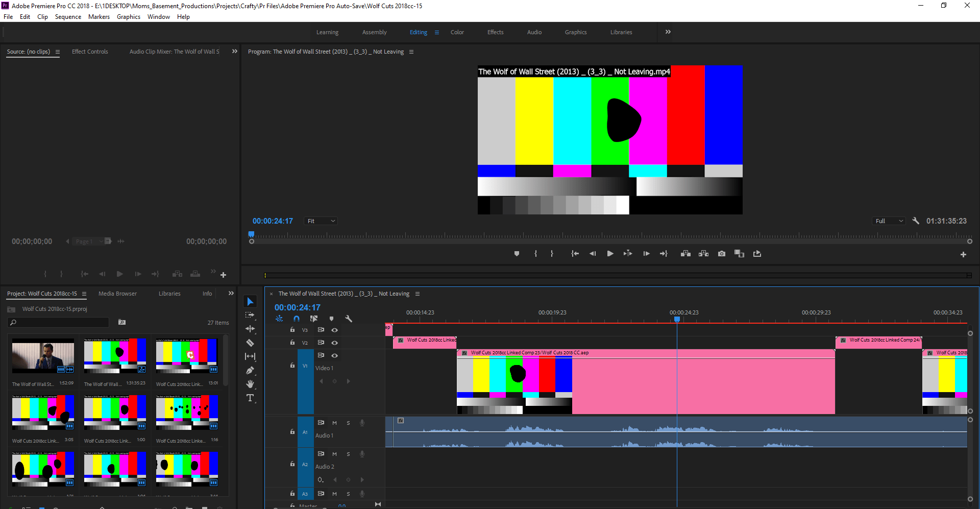This screenshot has width=980, height=509.
Task: Open the sequence timeline panel menu
Action: (418, 294)
